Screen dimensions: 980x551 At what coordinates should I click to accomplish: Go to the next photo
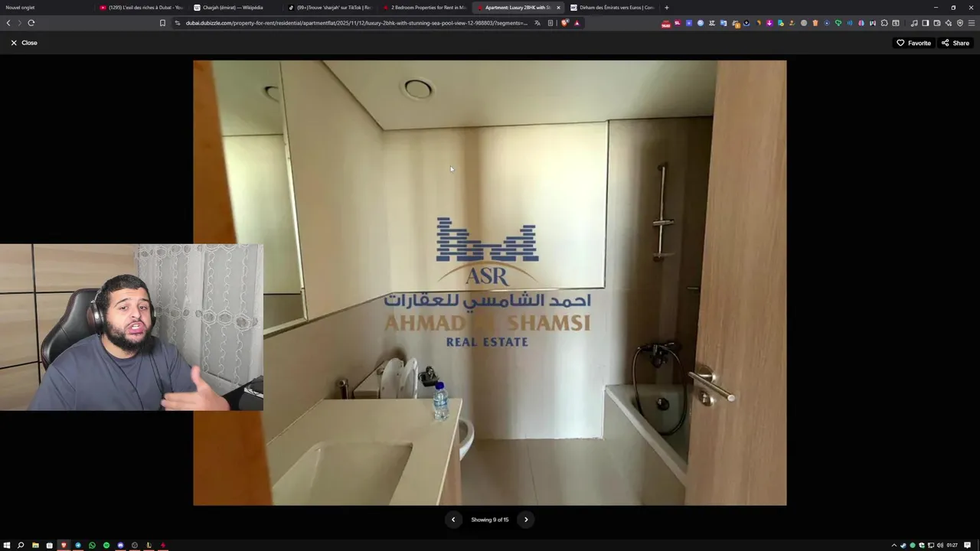(526, 520)
